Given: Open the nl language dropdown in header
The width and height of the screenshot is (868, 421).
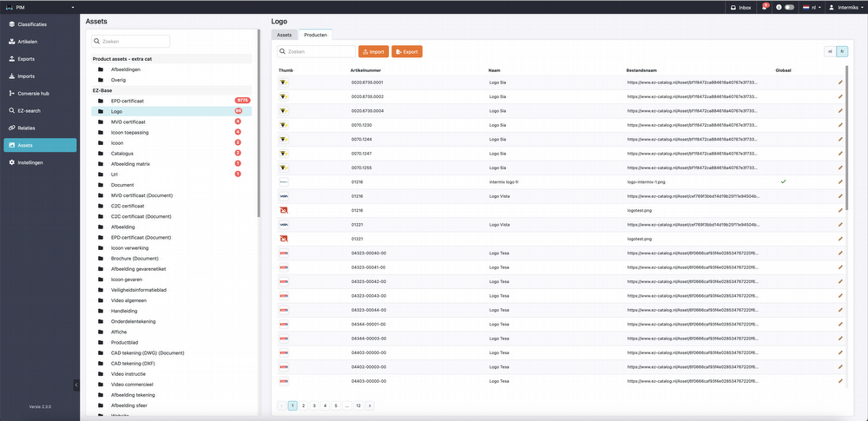Looking at the screenshot, I should pyautogui.click(x=812, y=7).
